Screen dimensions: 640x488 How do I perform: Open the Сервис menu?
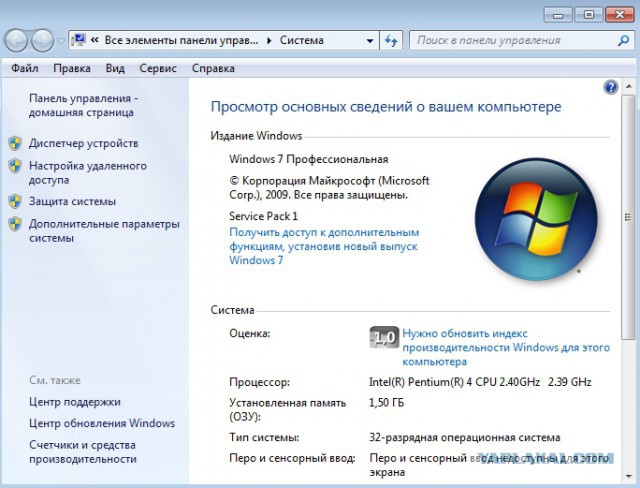(x=158, y=68)
